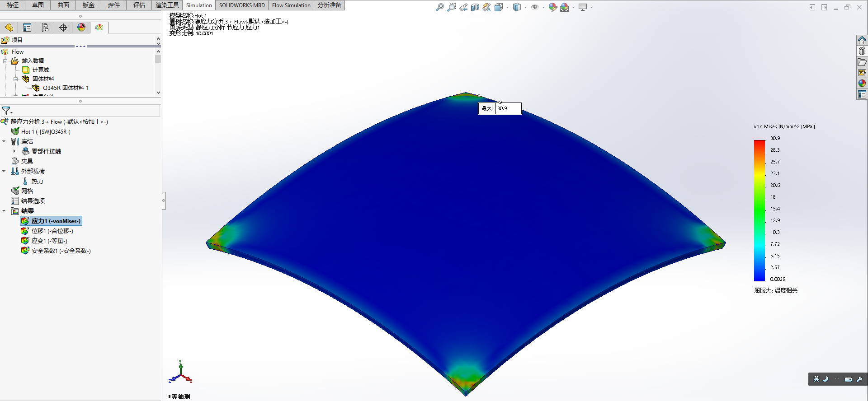Open the DimXpertManager crosshair tab
Viewport: 868px width, 401px height.
tap(63, 28)
